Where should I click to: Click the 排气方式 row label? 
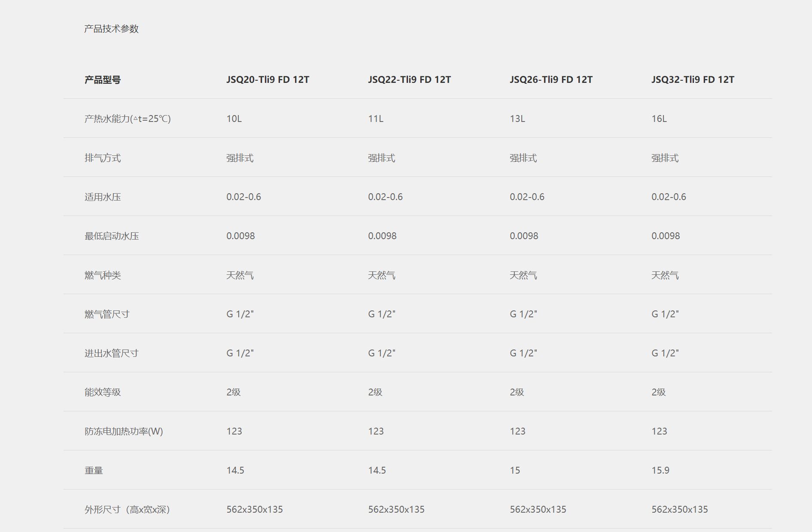click(103, 158)
